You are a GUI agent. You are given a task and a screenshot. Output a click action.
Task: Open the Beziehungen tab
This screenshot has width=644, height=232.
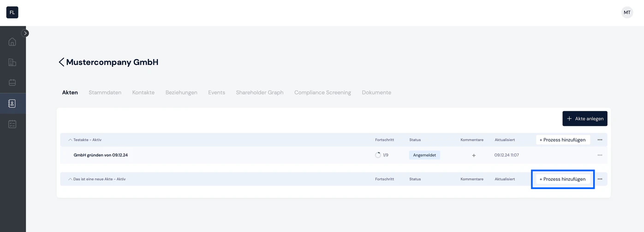181,92
